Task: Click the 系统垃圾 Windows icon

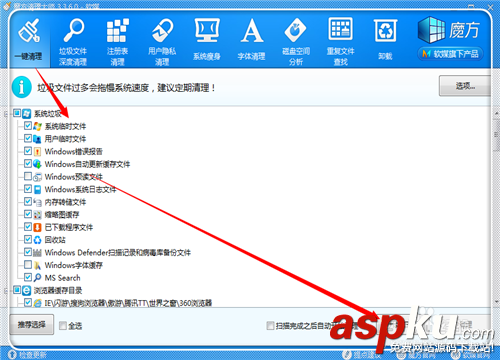Action: (x=27, y=114)
